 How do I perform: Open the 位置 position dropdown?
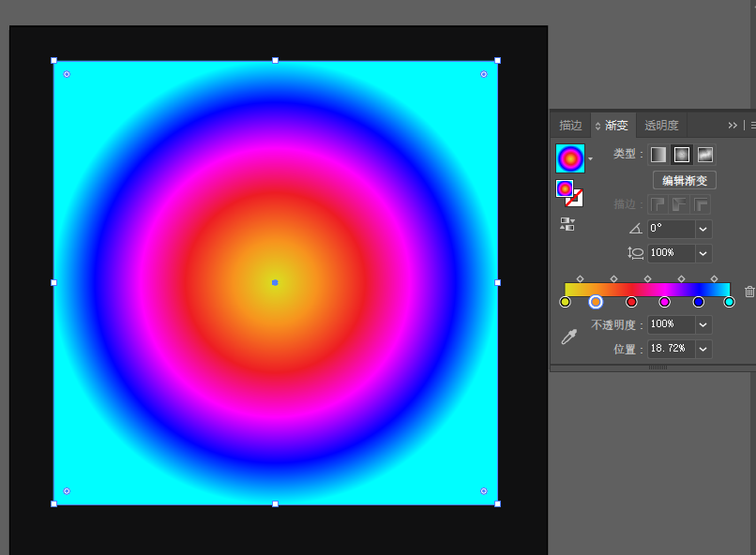[x=703, y=349]
